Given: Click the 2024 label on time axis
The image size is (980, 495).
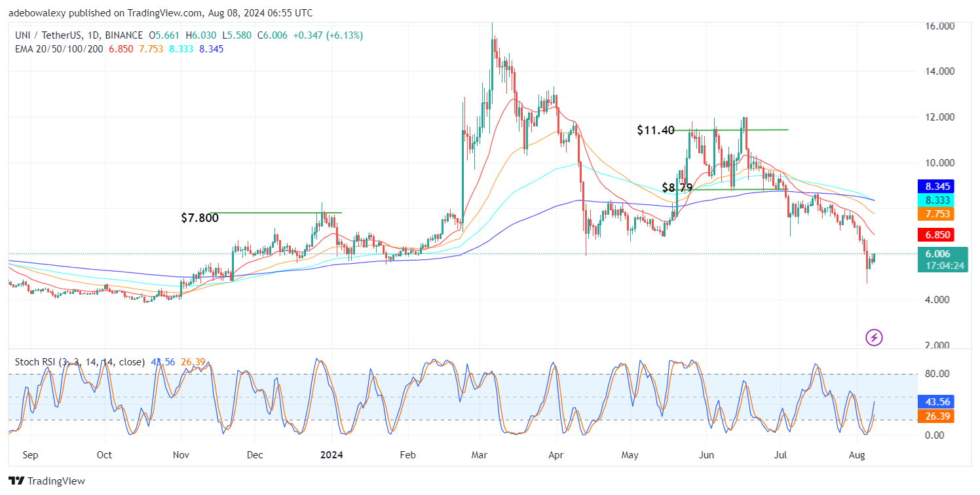Looking at the screenshot, I should (x=332, y=454).
